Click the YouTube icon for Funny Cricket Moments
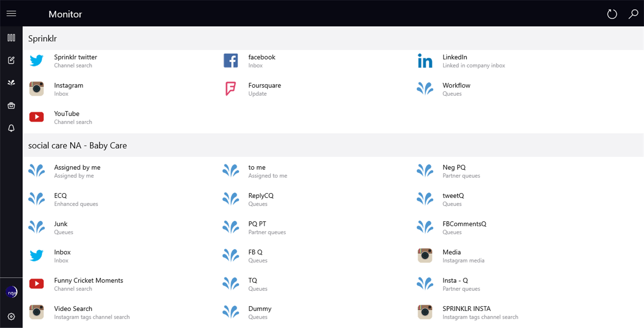 [x=37, y=284]
